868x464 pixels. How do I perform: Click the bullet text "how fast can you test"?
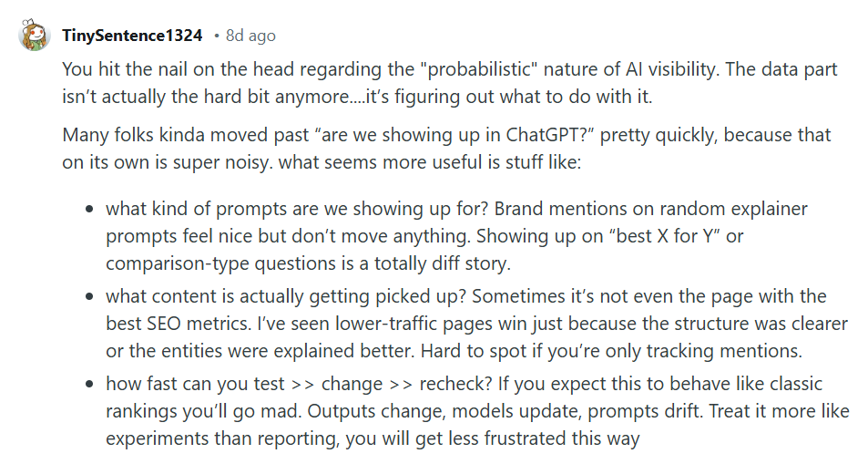pos(191,385)
